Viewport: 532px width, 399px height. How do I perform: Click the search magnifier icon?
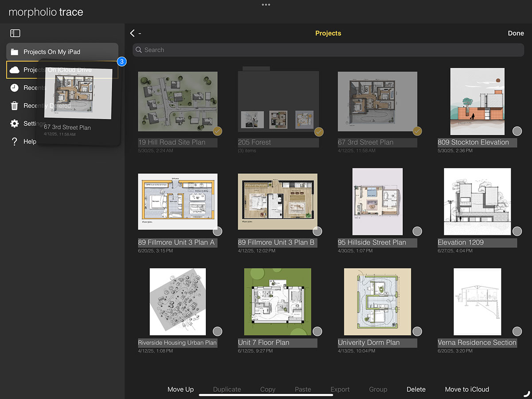click(x=139, y=50)
